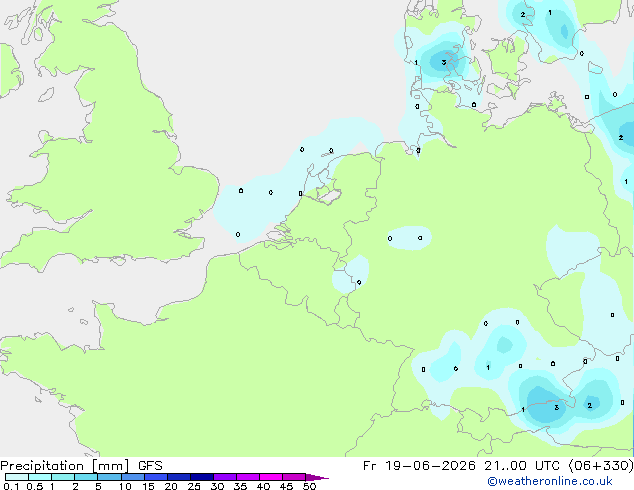The image size is (634, 490).
Task: Select the blue swatch between 15 and 20
Action: click(156, 477)
